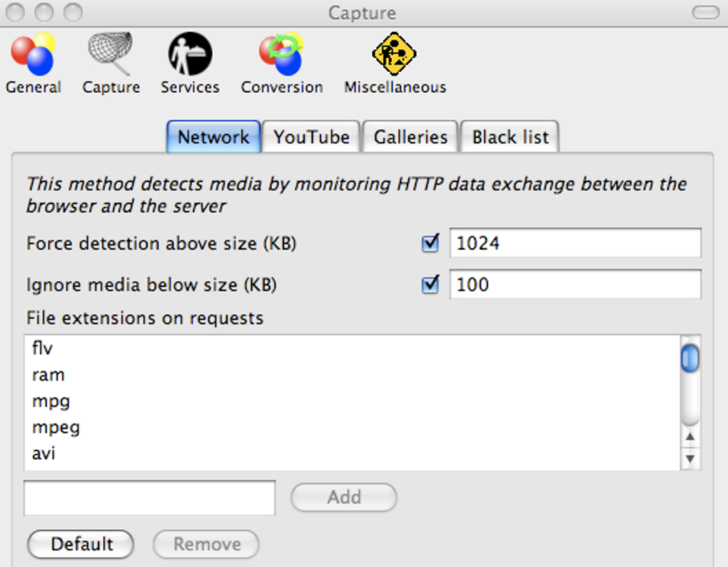The width and height of the screenshot is (728, 567).
Task: Switch to the Black list tab
Action: pyautogui.click(x=510, y=137)
